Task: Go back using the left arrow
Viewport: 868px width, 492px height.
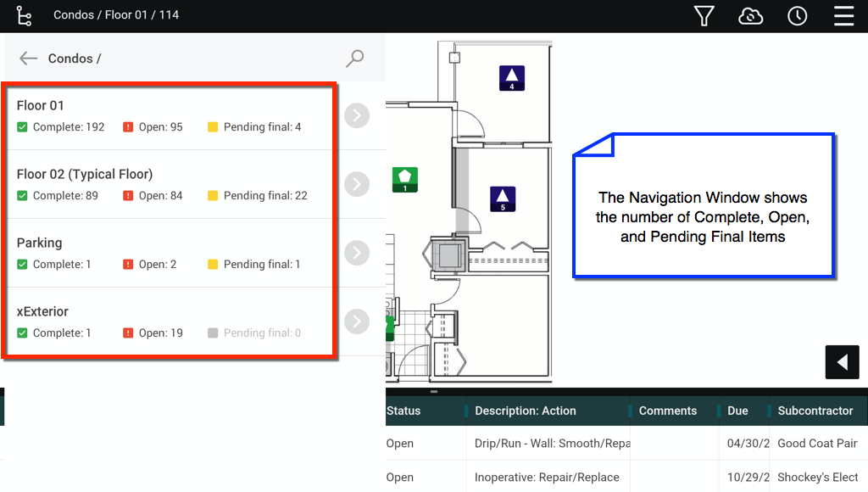Action: [29, 59]
